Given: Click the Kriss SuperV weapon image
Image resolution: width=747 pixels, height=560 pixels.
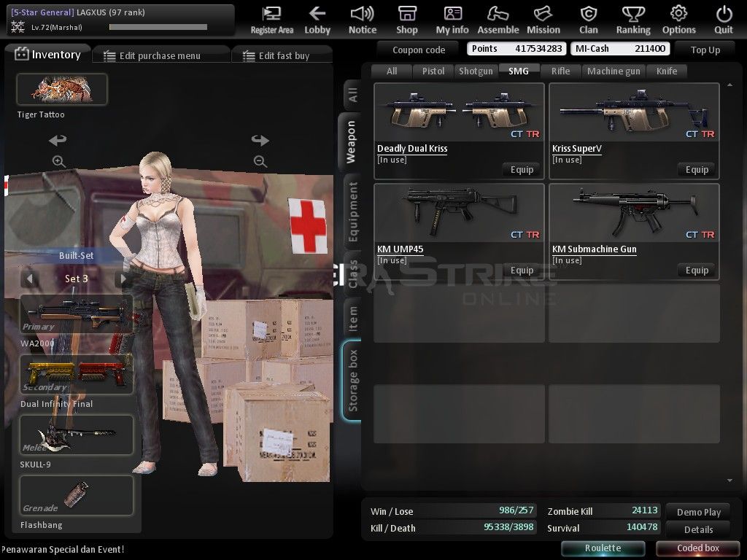Looking at the screenshot, I should click(x=634, y=113).
